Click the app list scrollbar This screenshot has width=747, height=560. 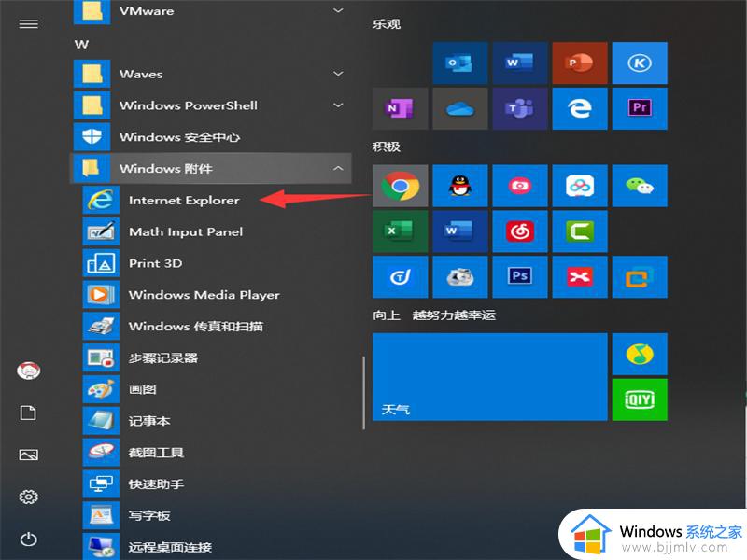point(363,393)
